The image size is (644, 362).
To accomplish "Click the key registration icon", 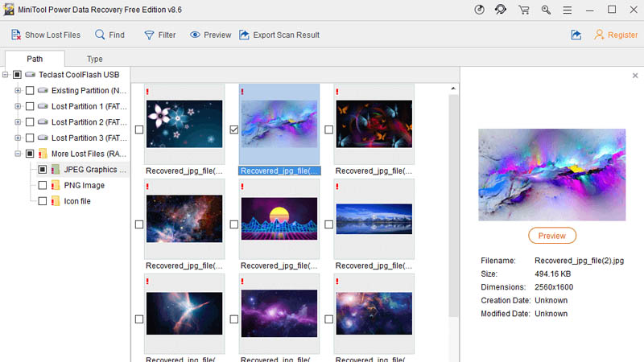I will click(x=546, y=10).
